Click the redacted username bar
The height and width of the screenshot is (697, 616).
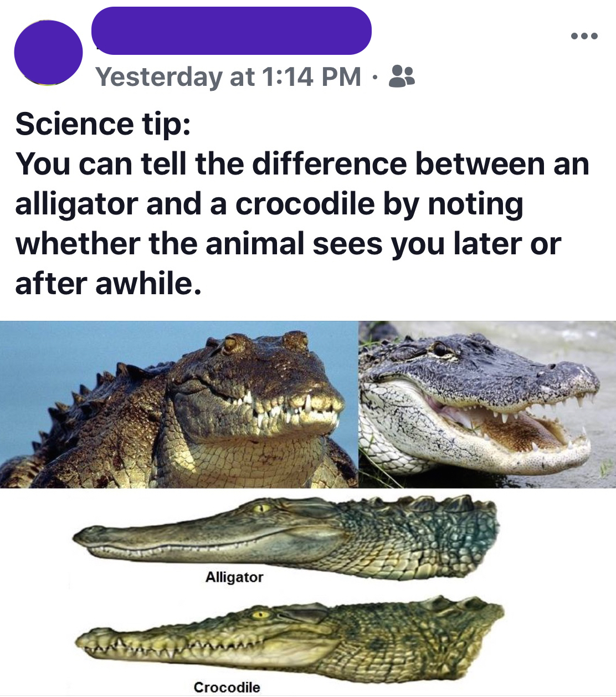click(x=233, y=31)
